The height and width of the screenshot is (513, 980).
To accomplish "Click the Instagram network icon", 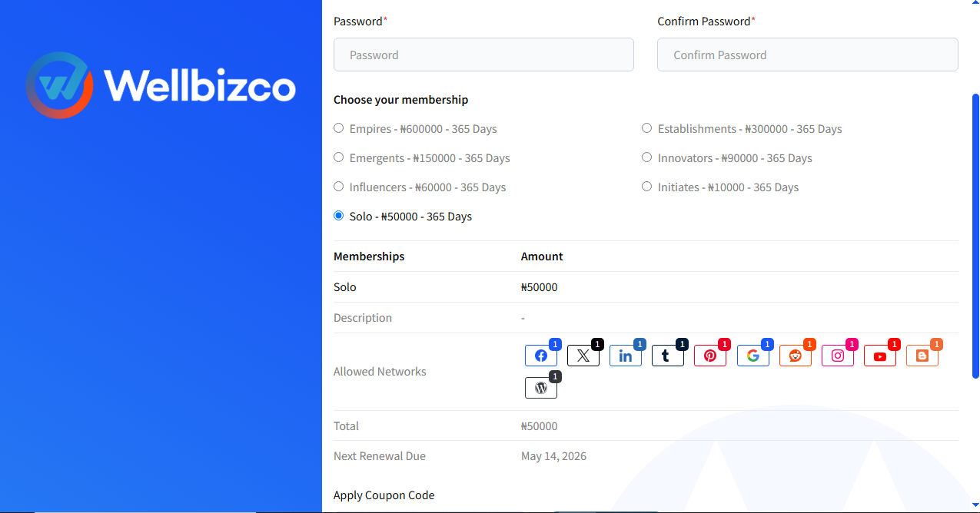I will (x=838, y=356).
